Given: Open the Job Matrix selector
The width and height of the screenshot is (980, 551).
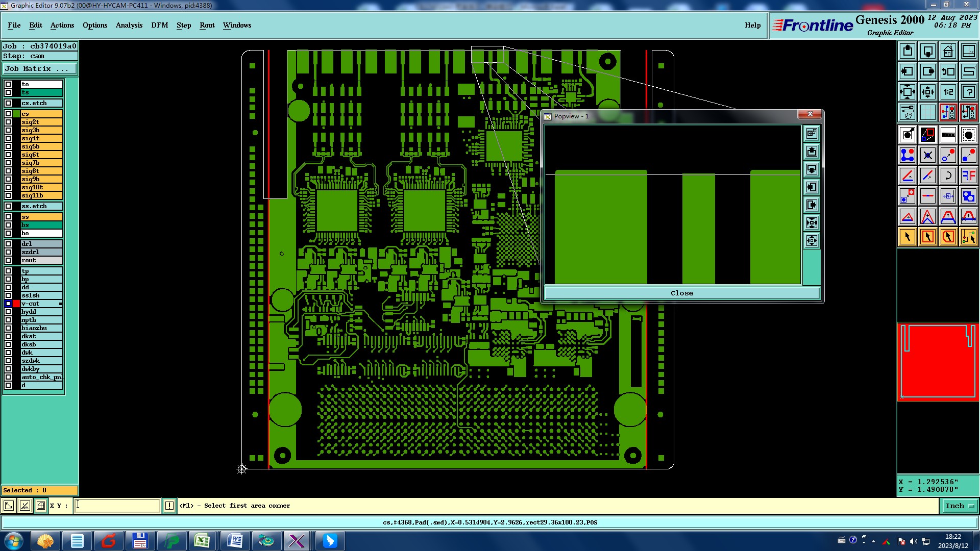Looking at the screenshot, I should (40, 68).
